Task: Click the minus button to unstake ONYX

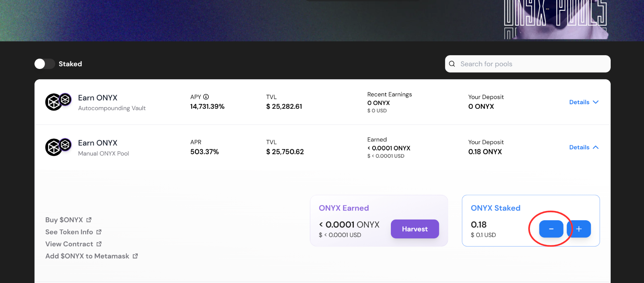Action: click(551, 229)
